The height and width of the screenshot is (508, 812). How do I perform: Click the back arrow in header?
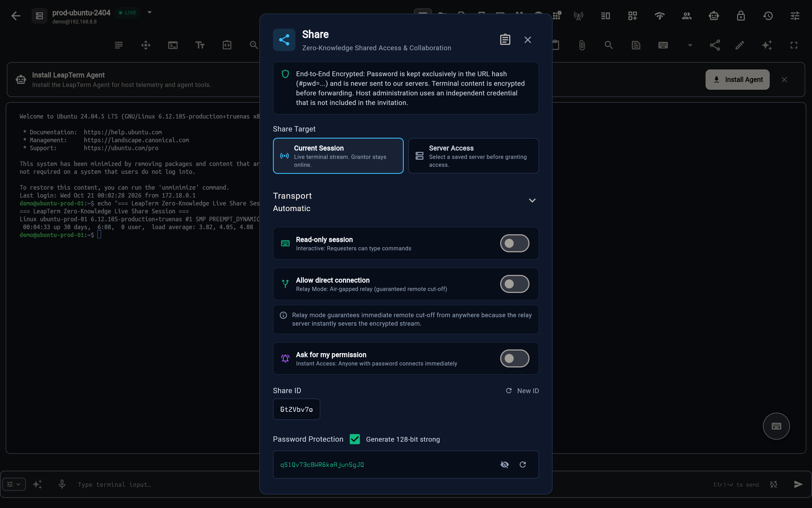point(16,16)
